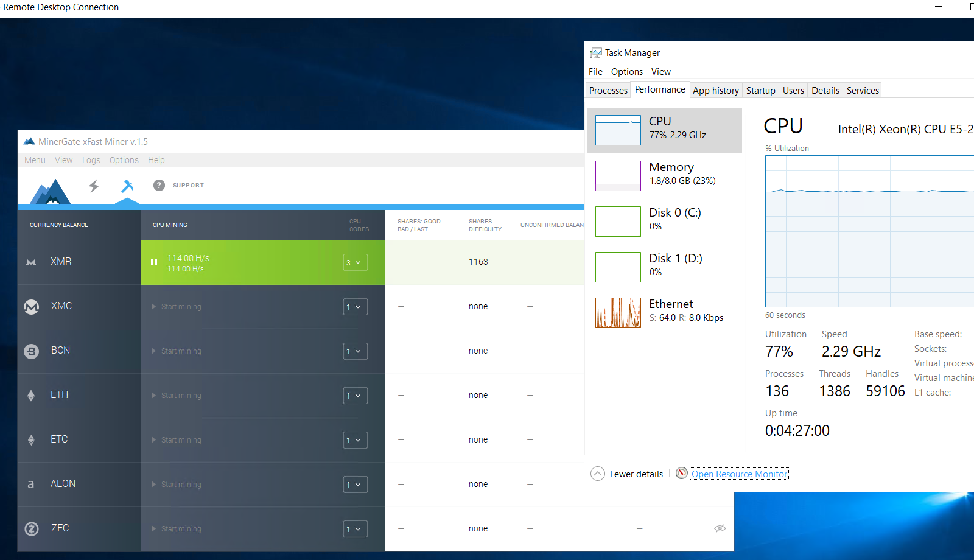The image size is (974, 560).
Task: Click the MinerGate title bar logo
Action: [x=29, y=141]
